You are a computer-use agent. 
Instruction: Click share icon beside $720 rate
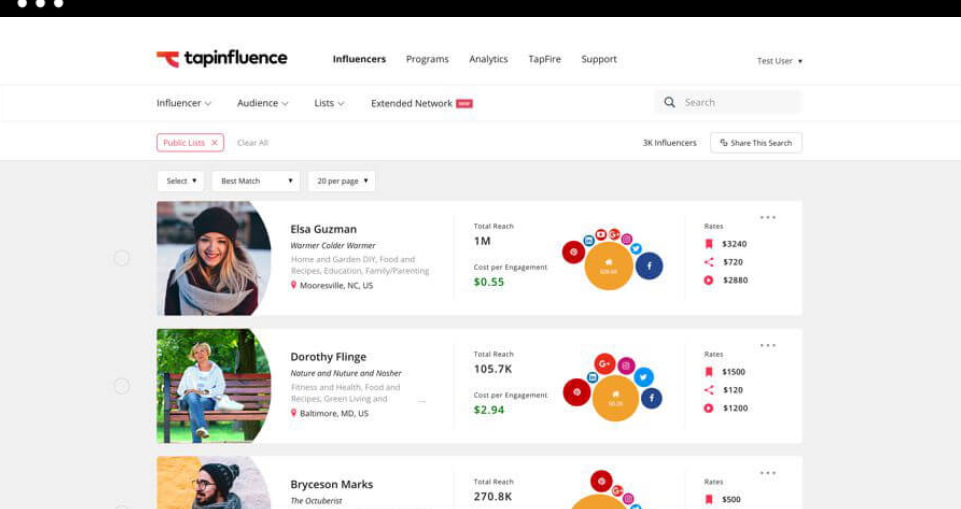pyautogui.click(x=708, y=262)
